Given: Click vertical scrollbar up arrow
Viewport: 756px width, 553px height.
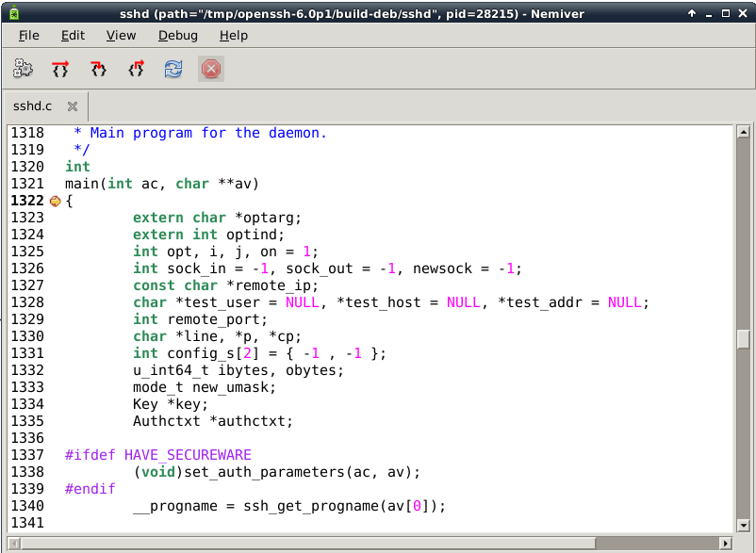Looking at the screenshot, I should coord(743,132).
